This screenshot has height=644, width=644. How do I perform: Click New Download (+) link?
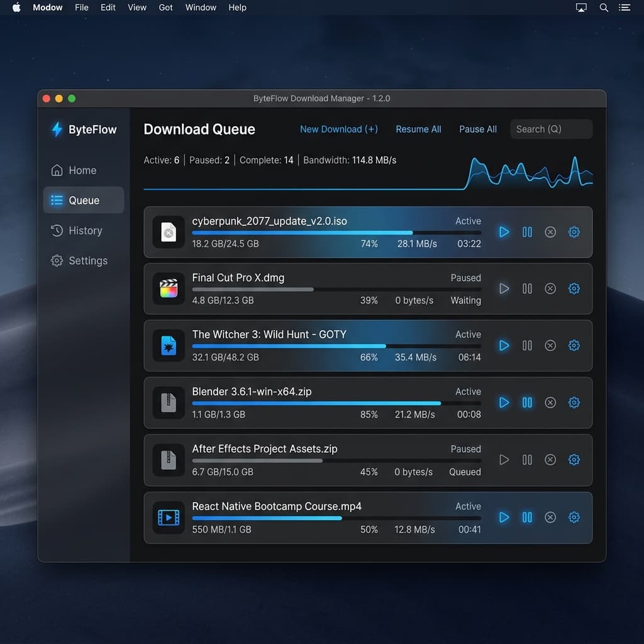pos(339,130)
